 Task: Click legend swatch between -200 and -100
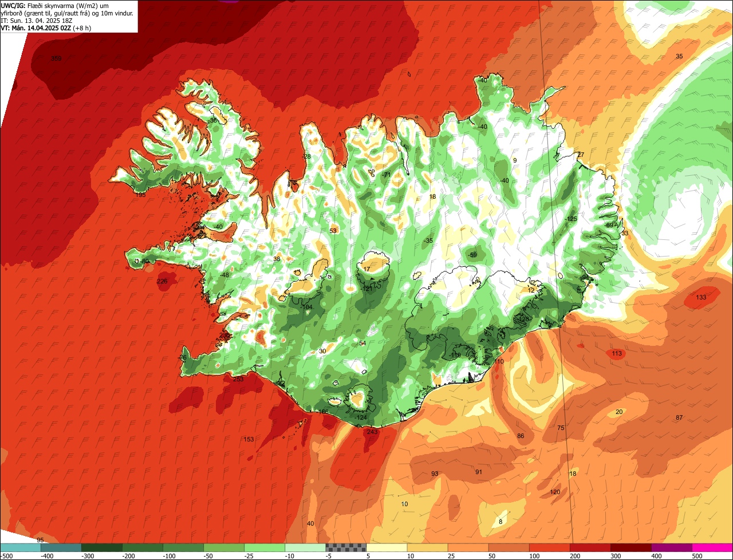click(143, 547)
